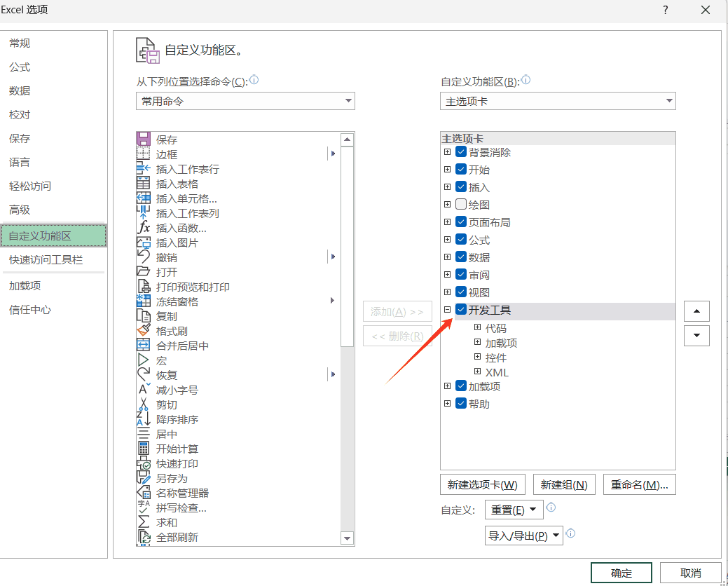The image size is (728, 586).
Task: Click the 恢复 redo icon
Action: click(x=144, y=375)
